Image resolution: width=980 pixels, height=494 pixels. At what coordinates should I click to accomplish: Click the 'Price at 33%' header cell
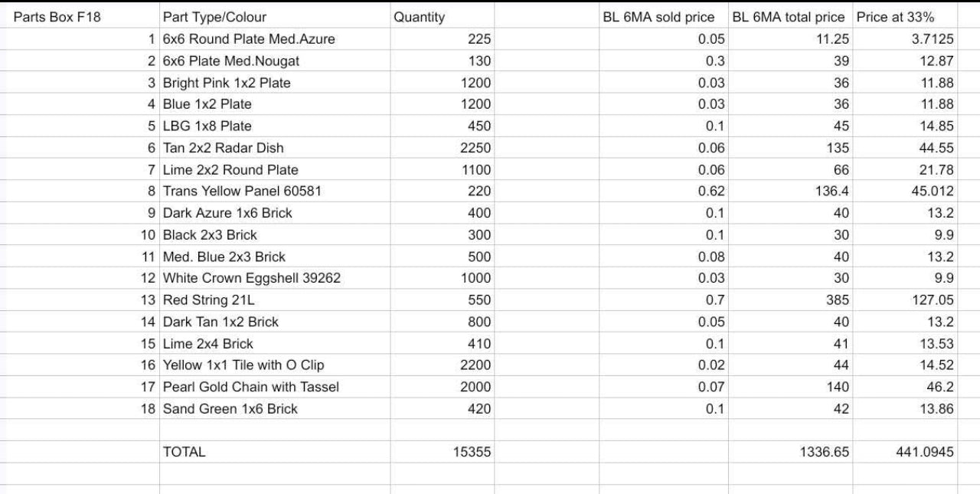[x=905, y=17]
